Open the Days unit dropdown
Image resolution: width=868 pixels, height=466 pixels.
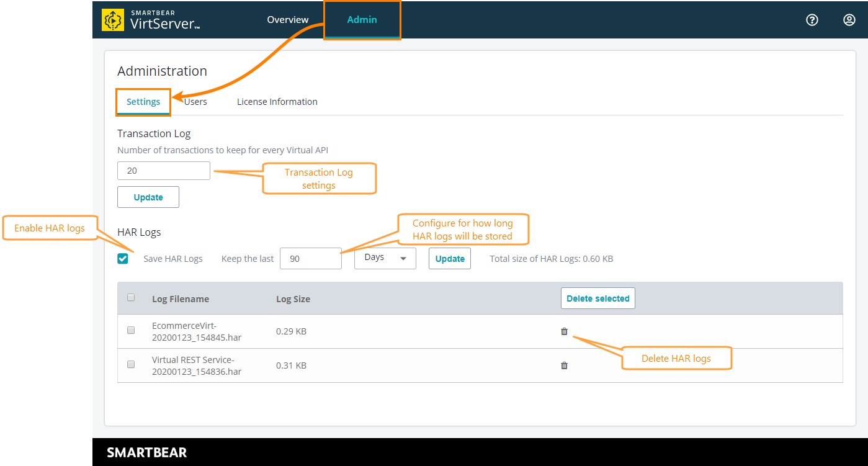[385, 258]
